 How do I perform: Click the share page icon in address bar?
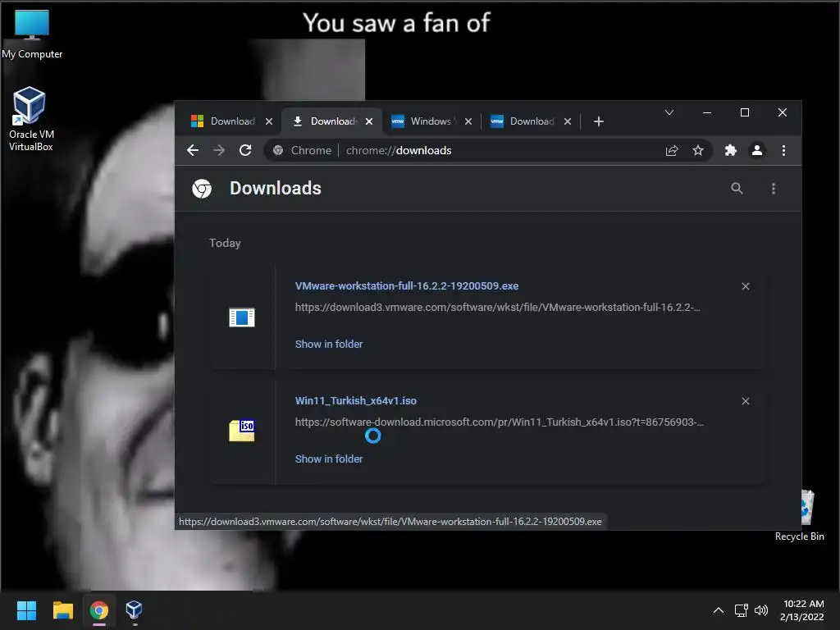(x=672, y=151)
